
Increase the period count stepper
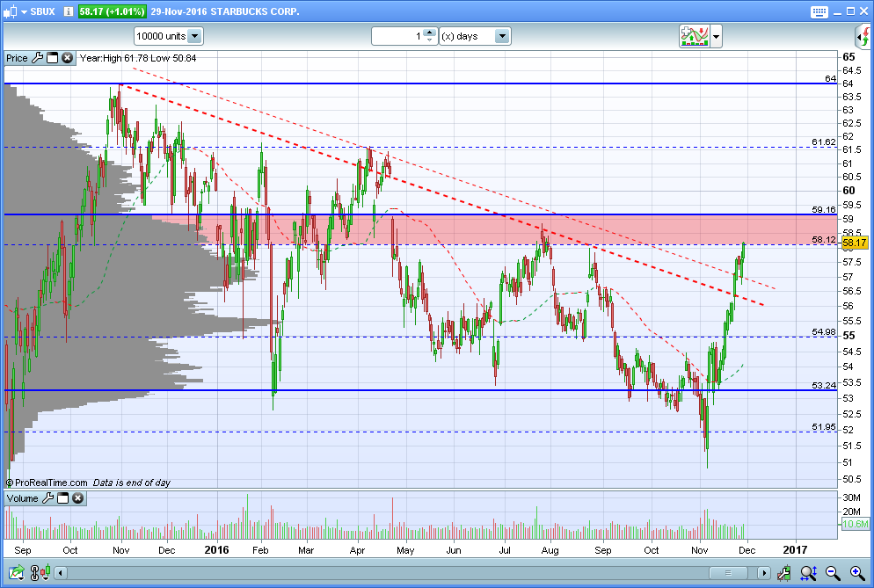click(x=429, y=33)
